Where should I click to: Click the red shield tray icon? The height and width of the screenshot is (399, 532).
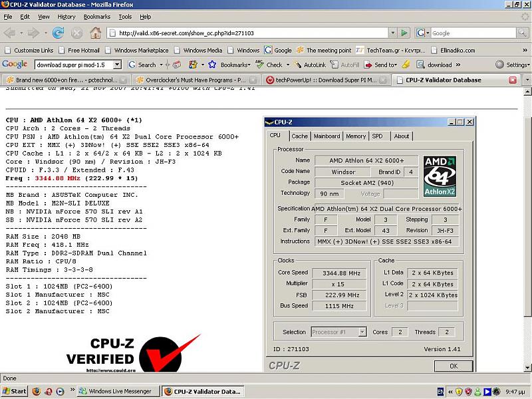pyautogui.click(x=468, y=392)
